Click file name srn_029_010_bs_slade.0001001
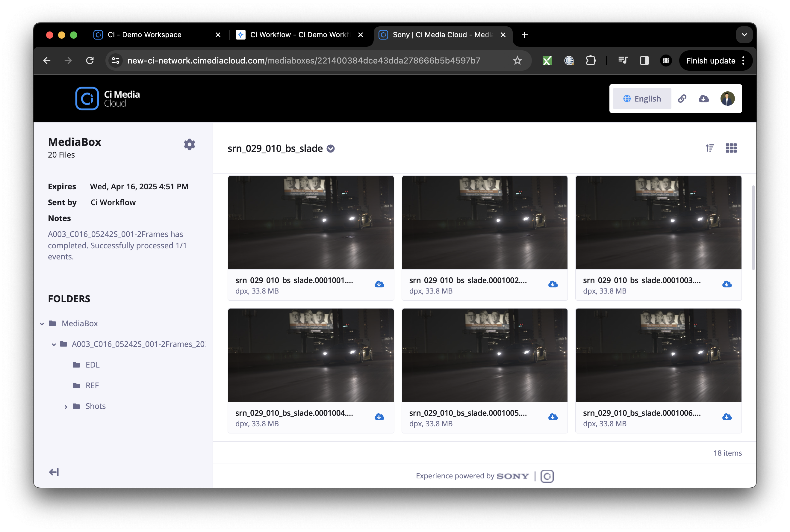Screen dimensions: 790x532 pos(294,280)
